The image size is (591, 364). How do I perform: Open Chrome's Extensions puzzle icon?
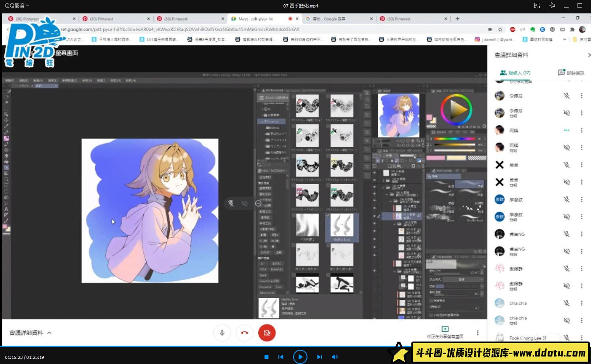tap(572, 29)
